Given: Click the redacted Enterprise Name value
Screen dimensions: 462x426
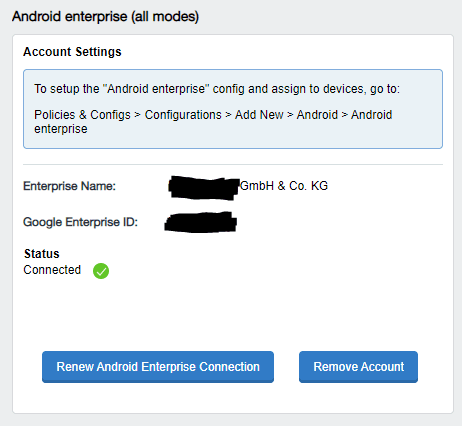Looking at the screenshot, I should (204, 188).
